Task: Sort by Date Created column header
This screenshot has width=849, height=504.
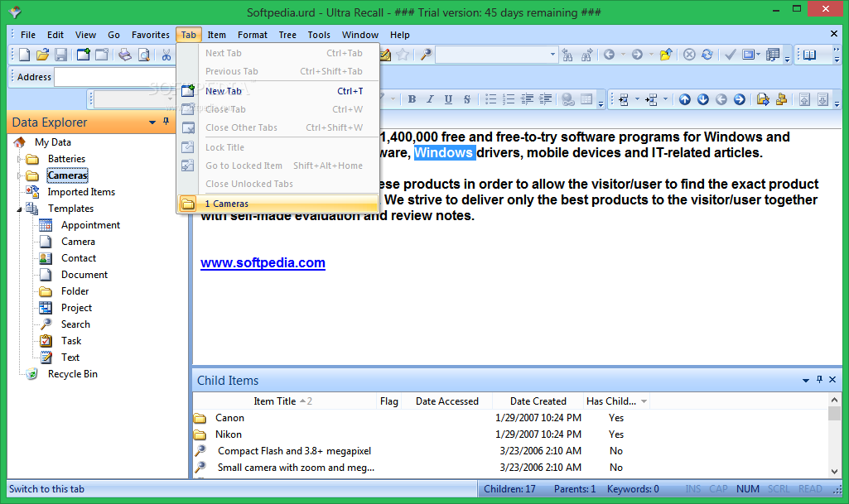Action: pos(538,401)
